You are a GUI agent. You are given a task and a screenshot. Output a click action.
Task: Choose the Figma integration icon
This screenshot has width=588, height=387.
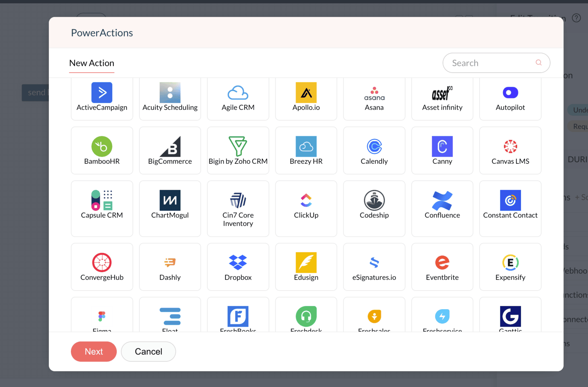point(102,316)
